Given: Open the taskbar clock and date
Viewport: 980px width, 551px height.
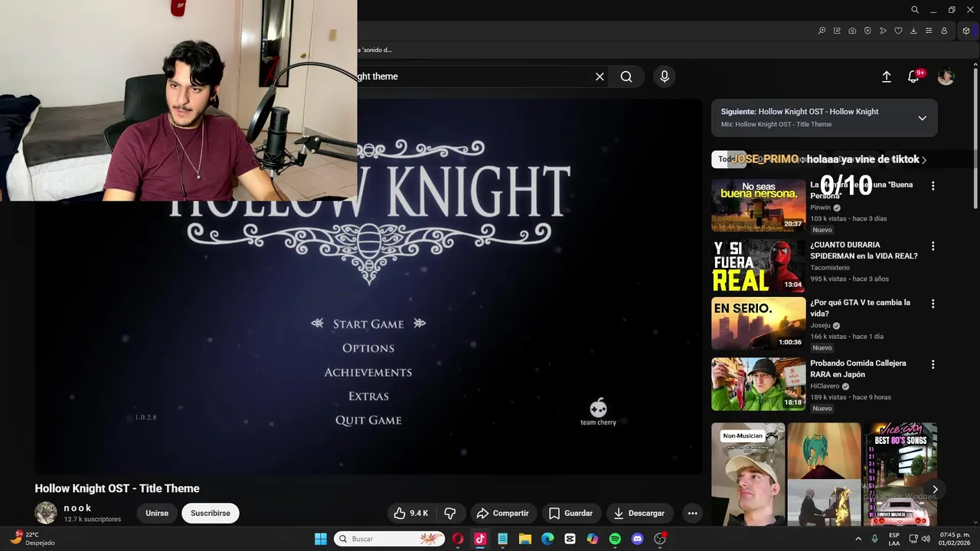Looking at the screenshot, I should pos(955,539).
